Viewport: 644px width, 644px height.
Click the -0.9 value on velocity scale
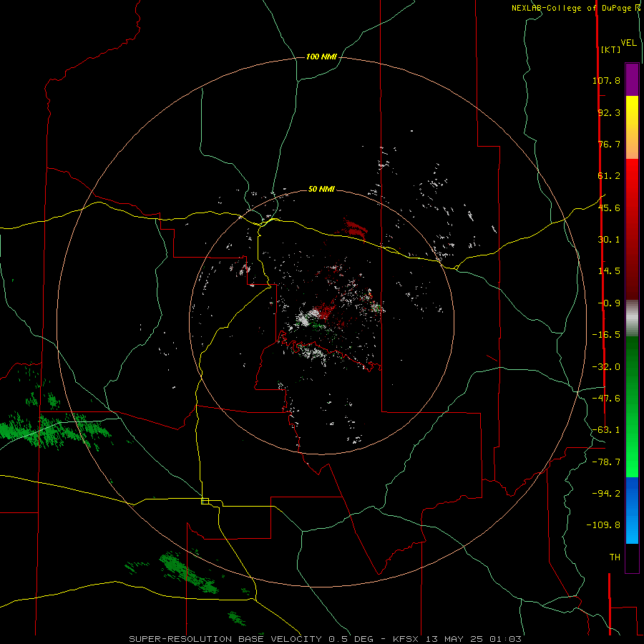click(x=609, y=303)
